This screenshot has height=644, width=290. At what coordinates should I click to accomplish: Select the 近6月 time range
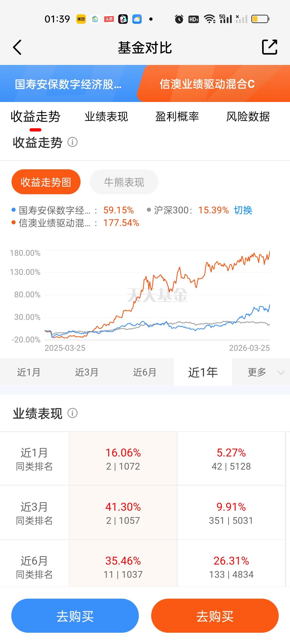pyautogui.click(x=145, y=372)
